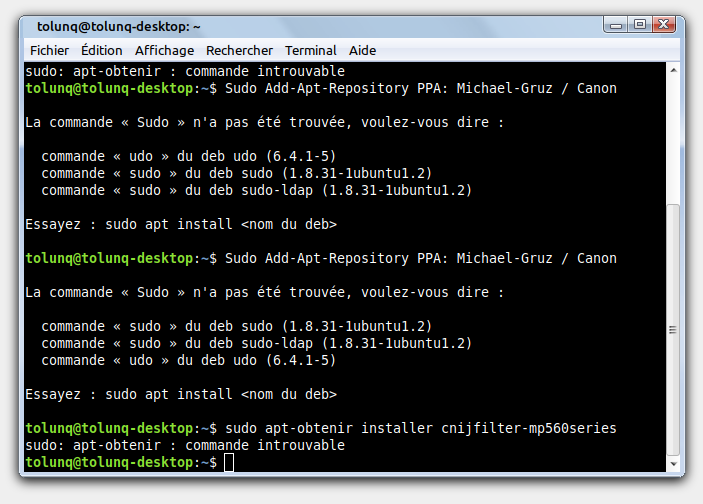Click the command 'sudo apt-obtenir installer cnijfilter-mp560series'
703x504 pixels.
pyautogui.click(x=421, y=428)
